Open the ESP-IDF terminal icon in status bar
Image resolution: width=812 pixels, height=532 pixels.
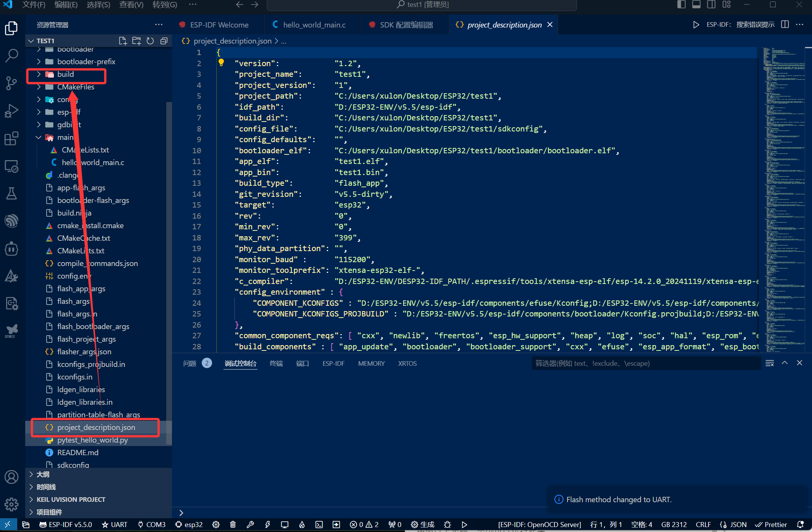(319, 524)
